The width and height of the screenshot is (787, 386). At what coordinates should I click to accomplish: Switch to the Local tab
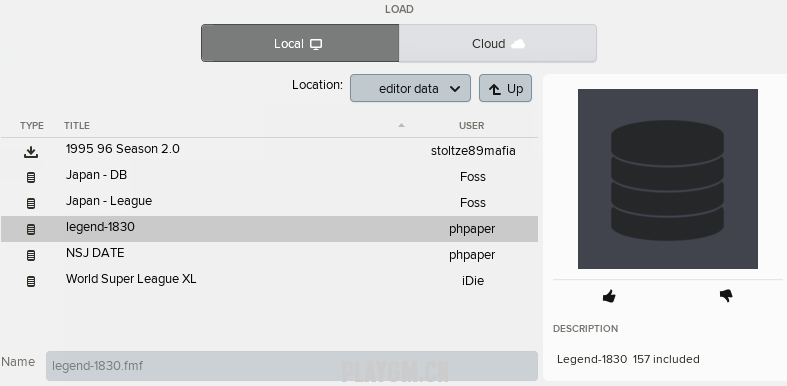[x=300, y=44]
